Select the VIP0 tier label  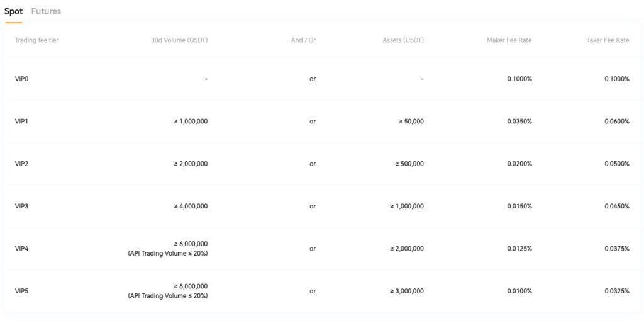coord(21,79)
